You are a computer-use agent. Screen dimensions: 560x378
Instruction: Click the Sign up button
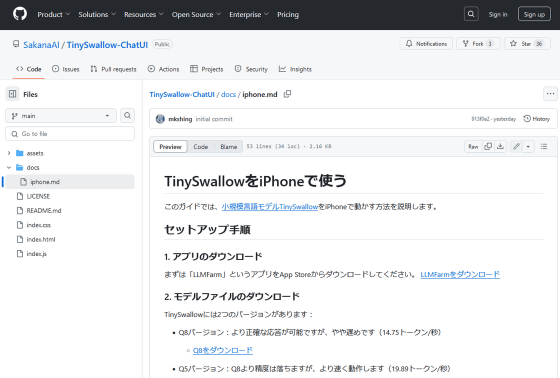coord(534,14)
